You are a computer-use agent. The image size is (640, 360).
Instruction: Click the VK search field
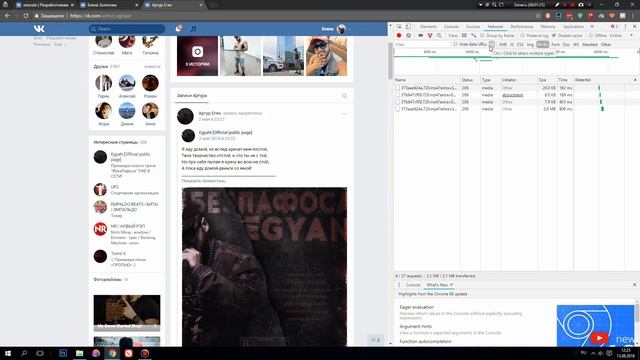click(x=127, y=29)
